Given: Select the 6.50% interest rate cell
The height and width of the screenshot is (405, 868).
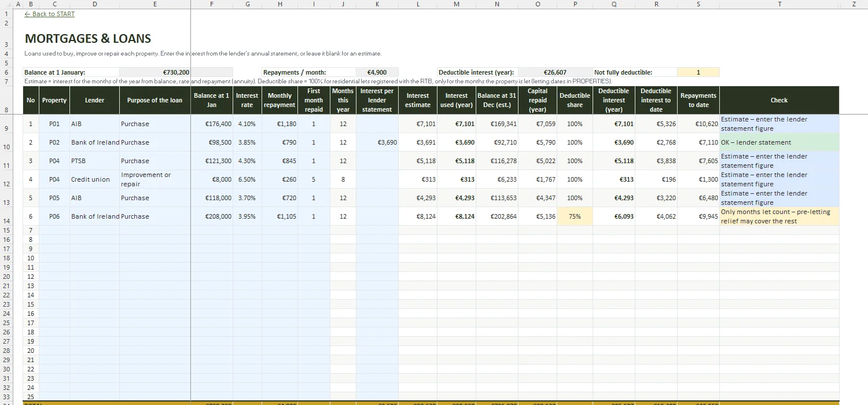Looking at the screenshot, I should pyautogui.click(x=247, y=179).
